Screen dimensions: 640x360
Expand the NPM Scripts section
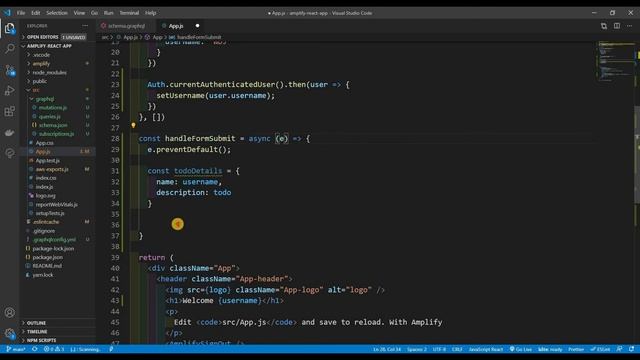42,340
